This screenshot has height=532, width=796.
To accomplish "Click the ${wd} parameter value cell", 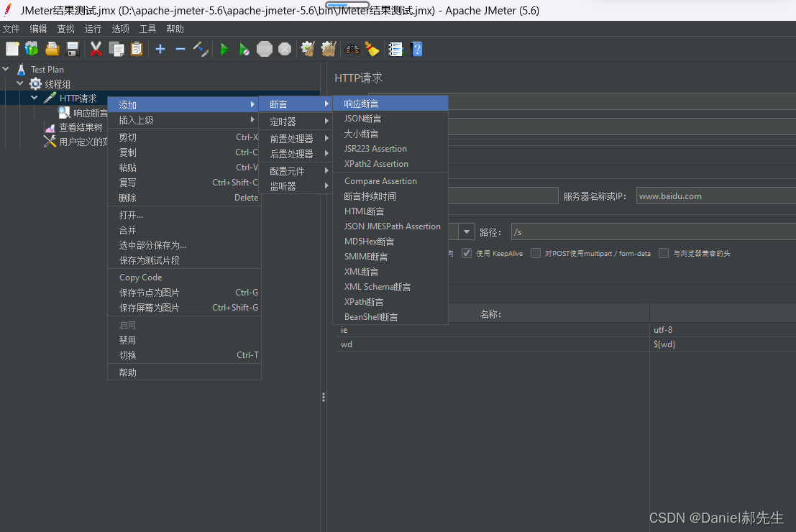I will 723,344.
